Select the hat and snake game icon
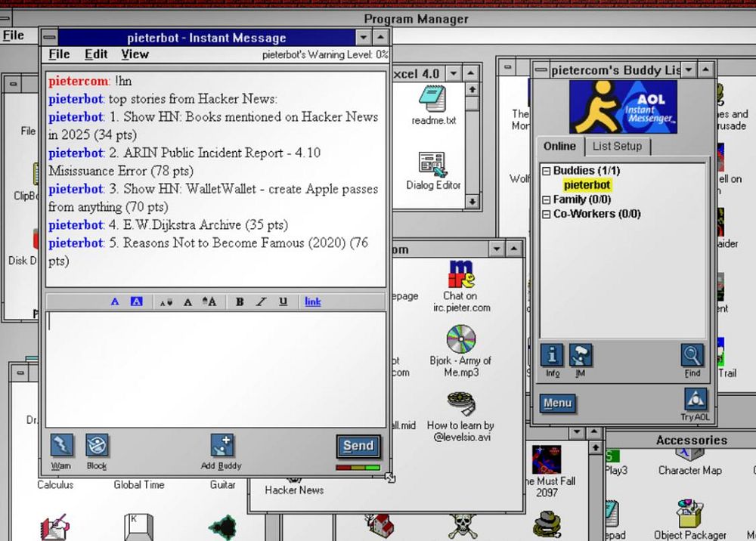 pos(547,524)
